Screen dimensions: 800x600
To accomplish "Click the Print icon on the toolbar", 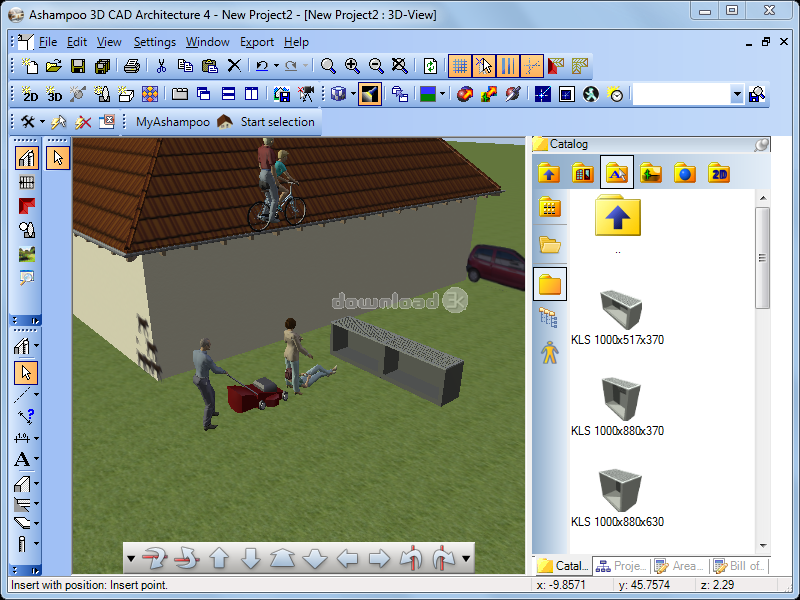I will [x=131, y=64].
